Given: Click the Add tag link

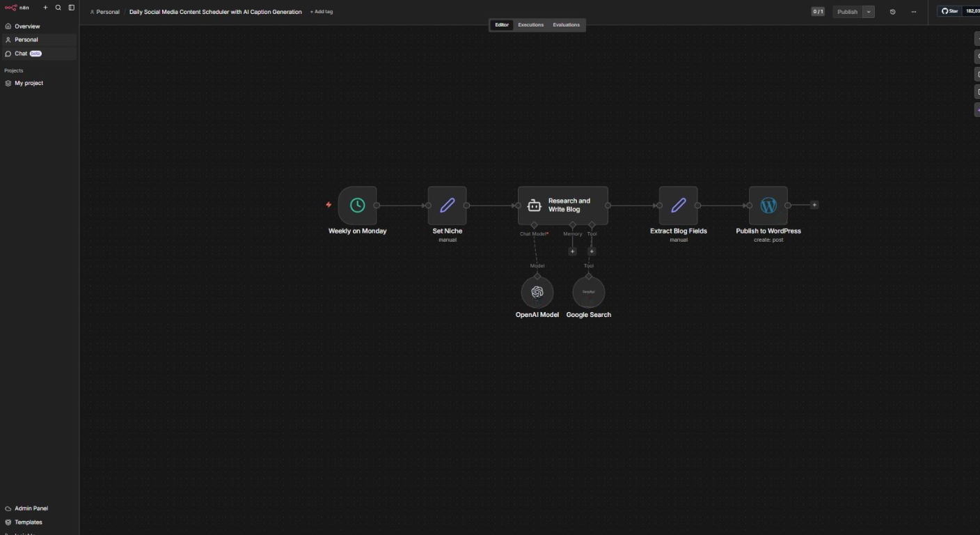Looking at the screenshot, I should [x=322, y=12].
